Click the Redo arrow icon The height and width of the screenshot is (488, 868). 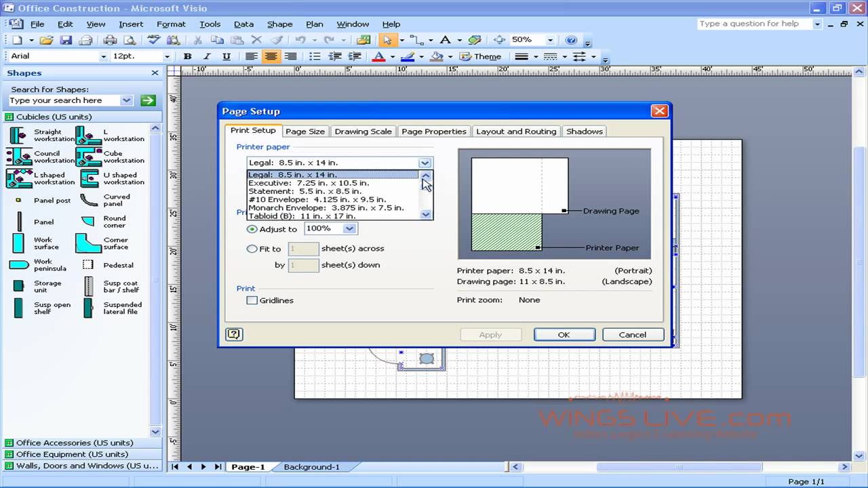coord(328,40)
